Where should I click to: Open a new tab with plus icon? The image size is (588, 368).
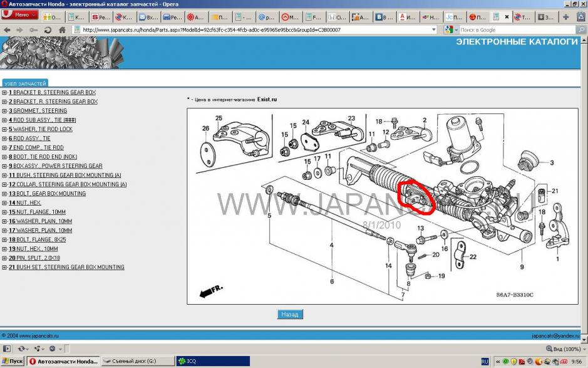(566, 17)
